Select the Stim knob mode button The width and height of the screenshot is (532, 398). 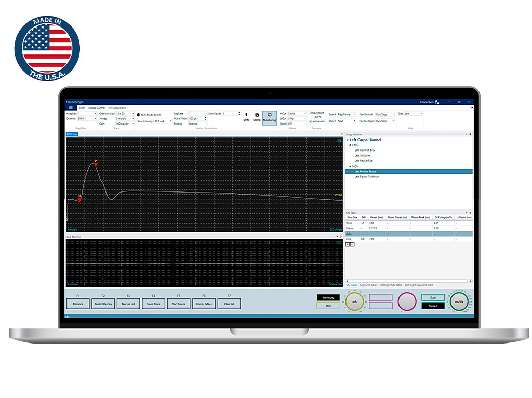click(x=328, y=306)
